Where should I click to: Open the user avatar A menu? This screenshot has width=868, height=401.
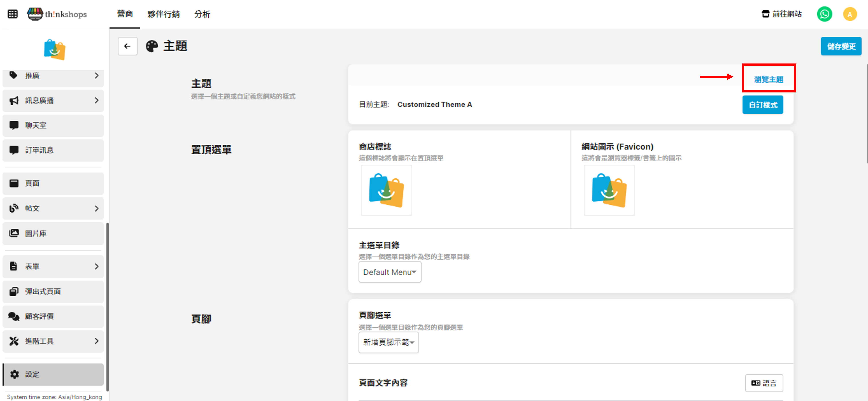pos(849,14)
